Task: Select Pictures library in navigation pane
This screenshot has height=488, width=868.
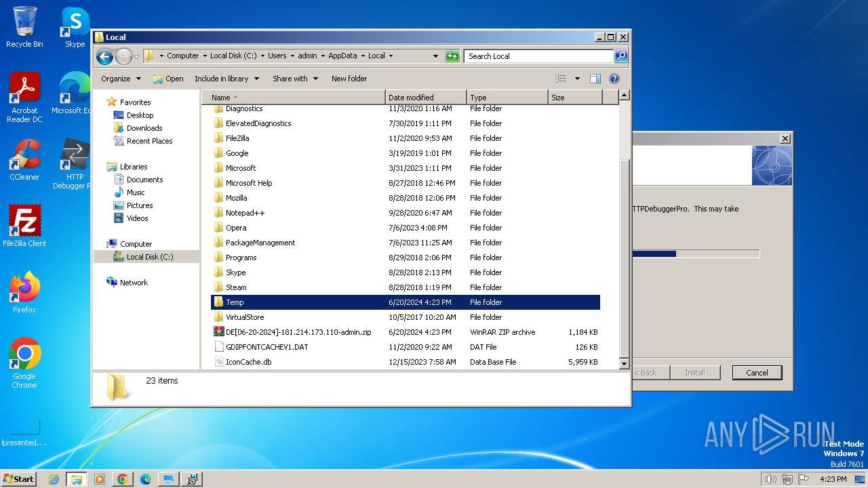Action: tap(140, 205)
